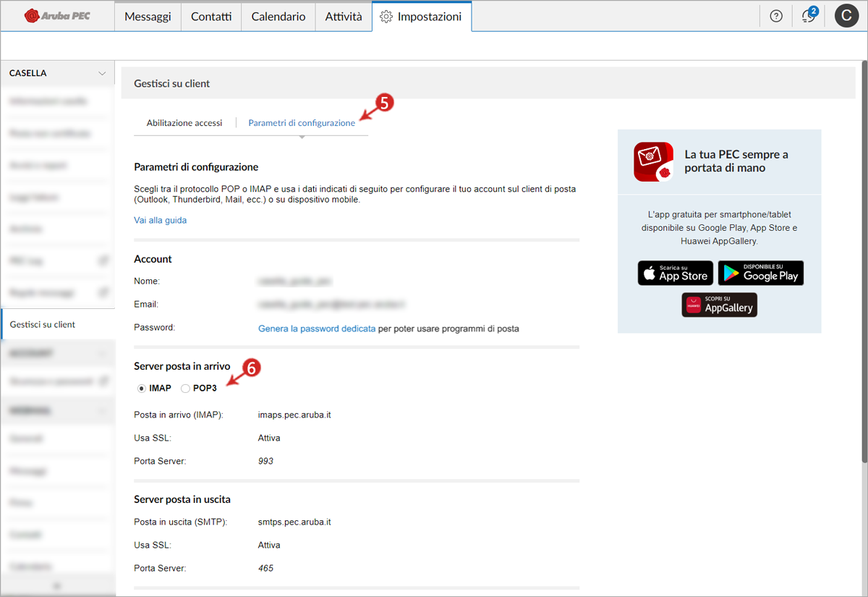Image resolution: width=868 pixels, height=597 pixels.
Task: Open the Google Play download badge
Action: coord(761,273)
